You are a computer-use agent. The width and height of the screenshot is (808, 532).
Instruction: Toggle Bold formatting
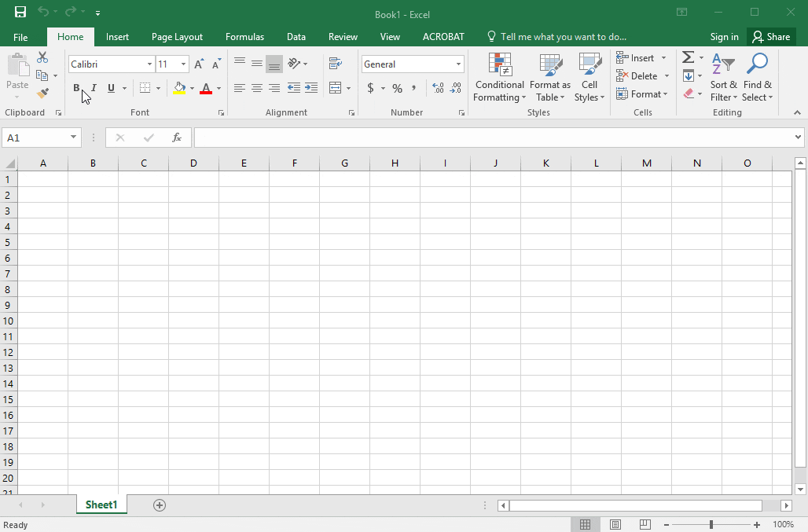coord(76,88)
